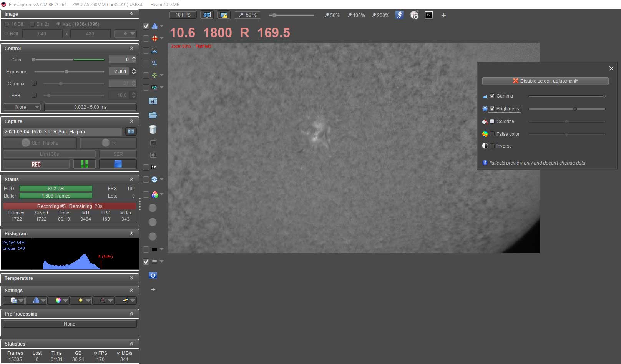
Task: Select the 16 Bit option
Action: point(7,24)
